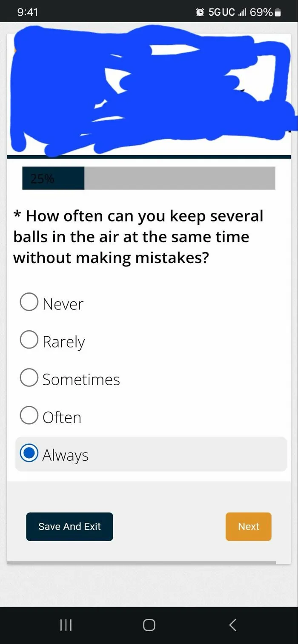Tap the Android home button icon

pyautogui.click(x=149, y=624)
